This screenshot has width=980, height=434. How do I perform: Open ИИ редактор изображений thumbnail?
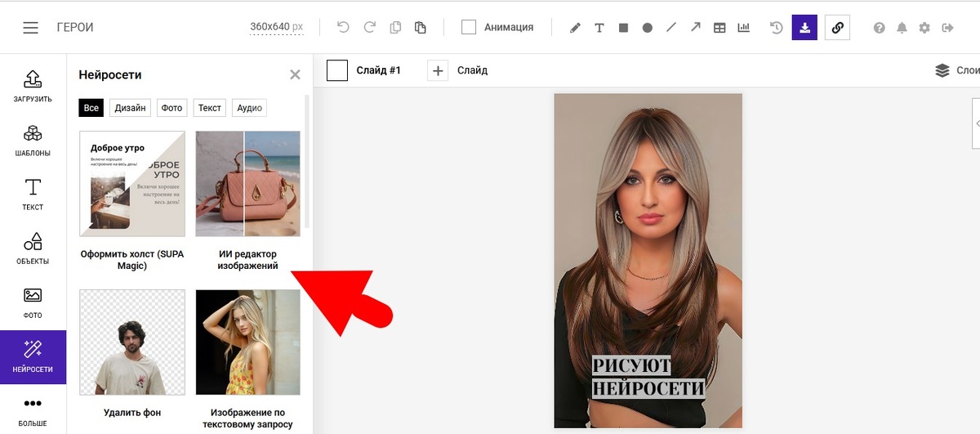(x=248, y=184)
